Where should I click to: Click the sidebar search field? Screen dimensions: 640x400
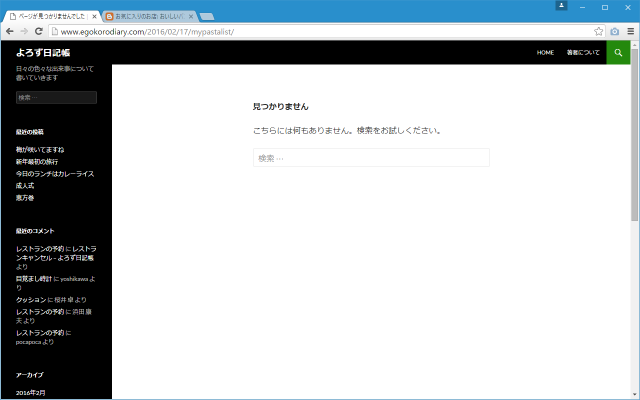(x=56, y=97)
